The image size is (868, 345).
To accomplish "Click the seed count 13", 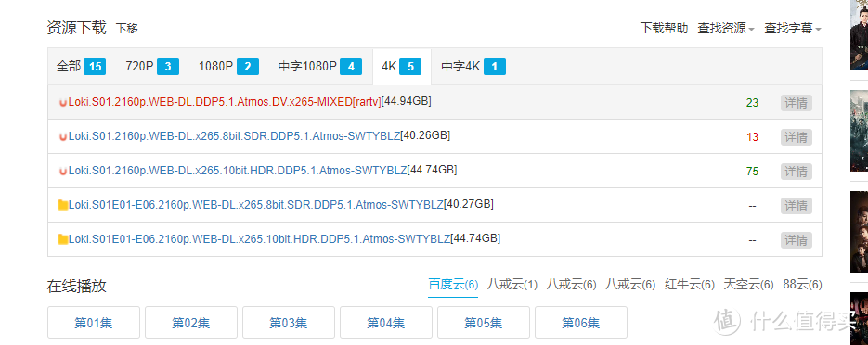I will pyautogui.click(x=752, y=137).
